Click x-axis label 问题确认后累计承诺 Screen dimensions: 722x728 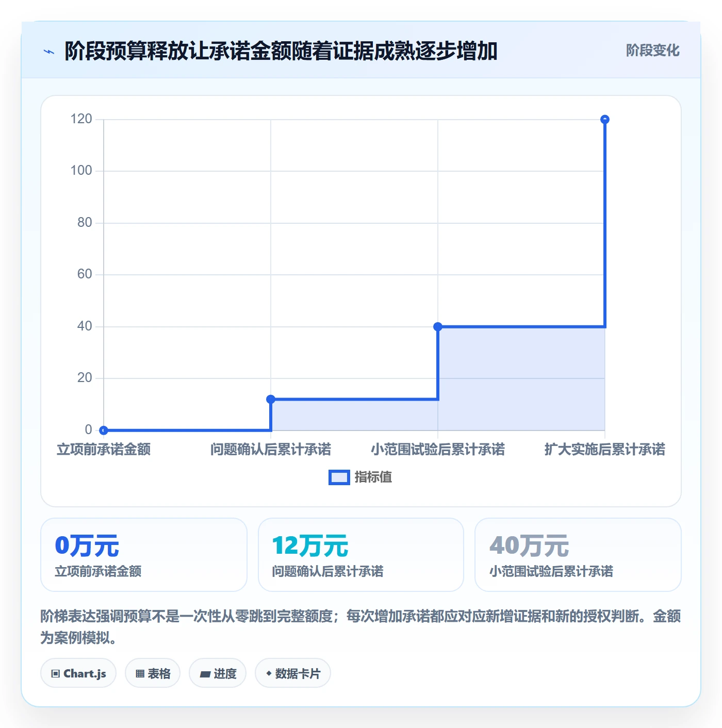coord(271,450)
